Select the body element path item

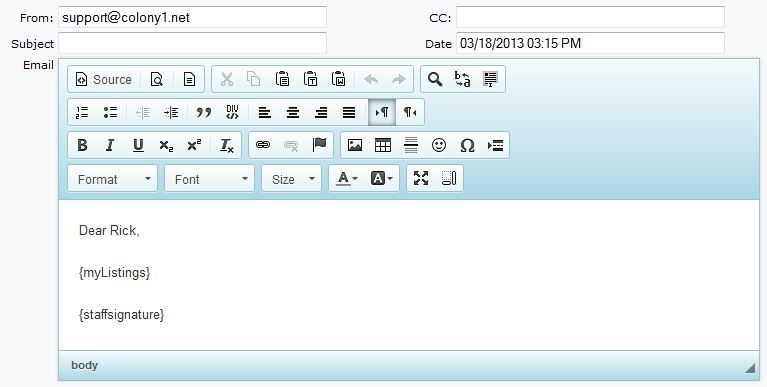click(x=84, y=365)
